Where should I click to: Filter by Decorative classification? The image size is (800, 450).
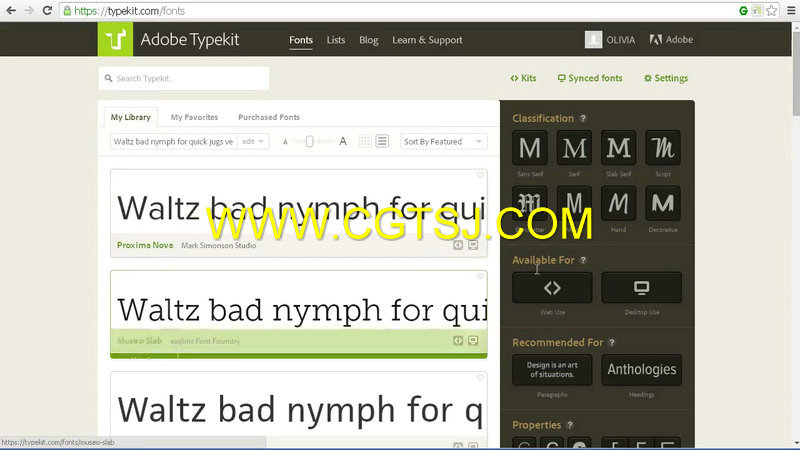[x=663, y=204]
